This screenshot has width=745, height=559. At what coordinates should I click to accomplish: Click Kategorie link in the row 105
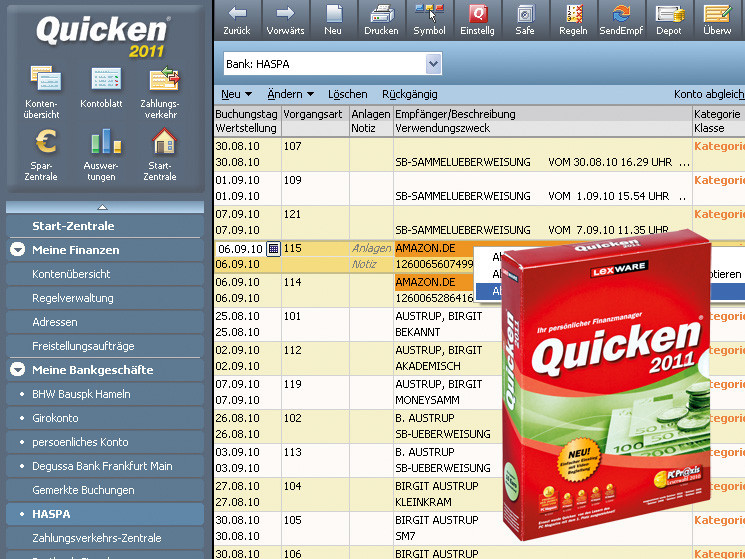719,520
